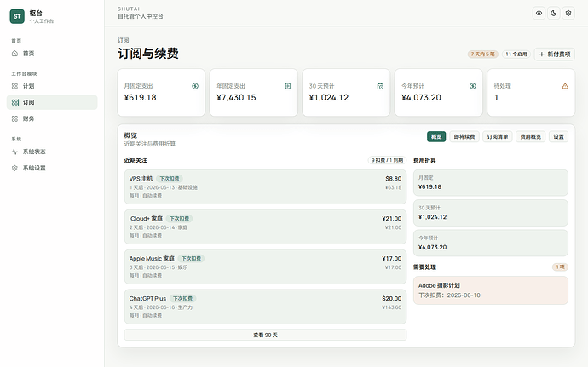Click the ¥21.00 bold amount for iCloud+
Viewport: 588px width, 367px height.
pos(391,219)
